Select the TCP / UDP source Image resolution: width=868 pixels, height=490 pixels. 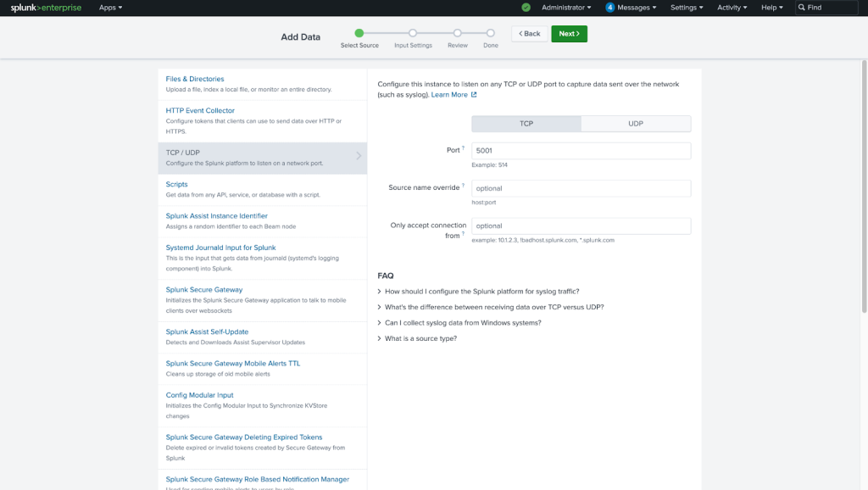point(263,158)
